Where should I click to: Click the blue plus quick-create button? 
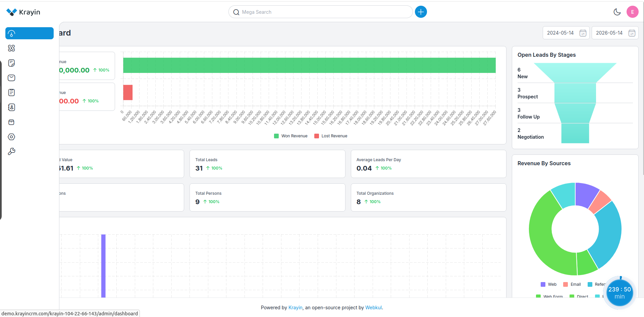(421, 12)
